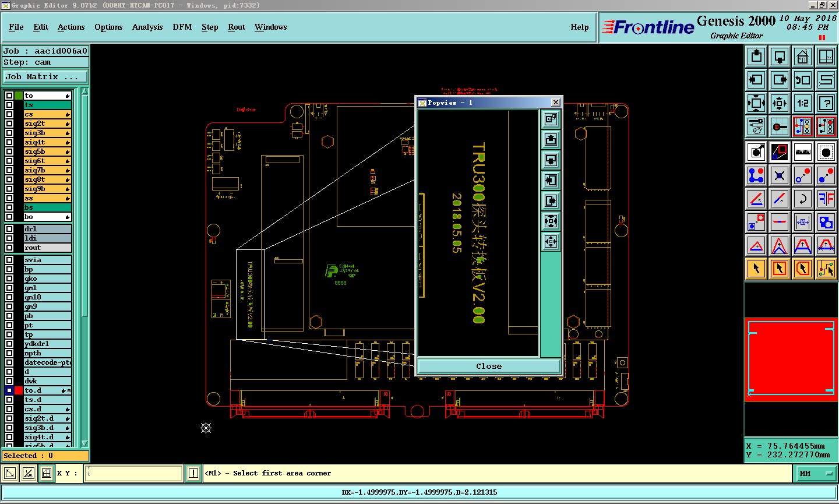
Task: Open the File menu
Action: [16, 27]
